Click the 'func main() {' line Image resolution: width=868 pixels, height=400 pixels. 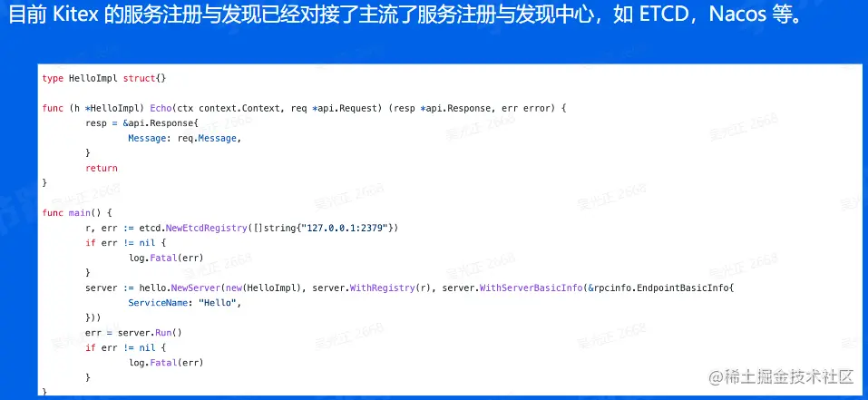[77, 213]
